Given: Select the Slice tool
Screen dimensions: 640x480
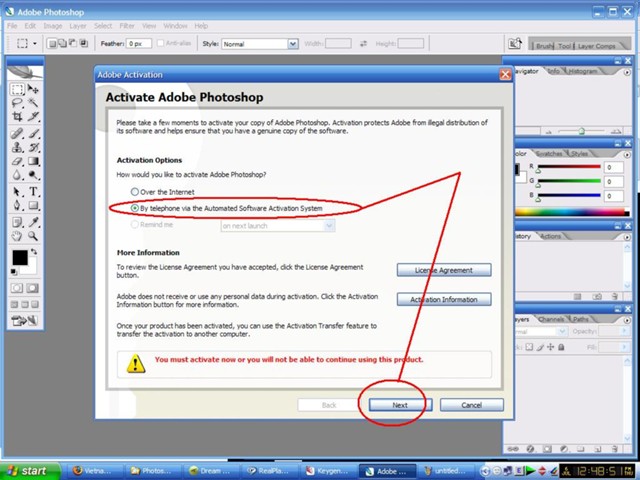Looking at the screenshot, I should (x=33, y=117).
